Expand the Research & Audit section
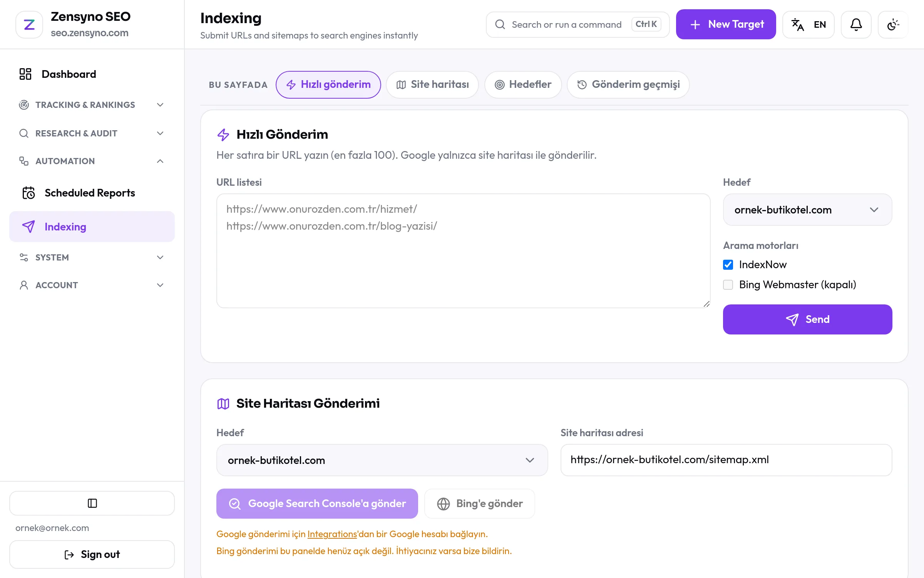924x578 pixels. 92,133
